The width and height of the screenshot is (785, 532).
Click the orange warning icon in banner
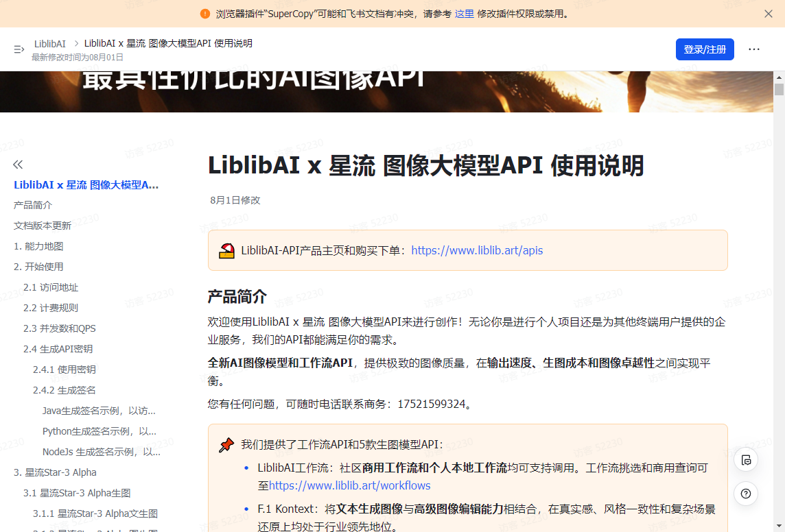tap(204, 14)
